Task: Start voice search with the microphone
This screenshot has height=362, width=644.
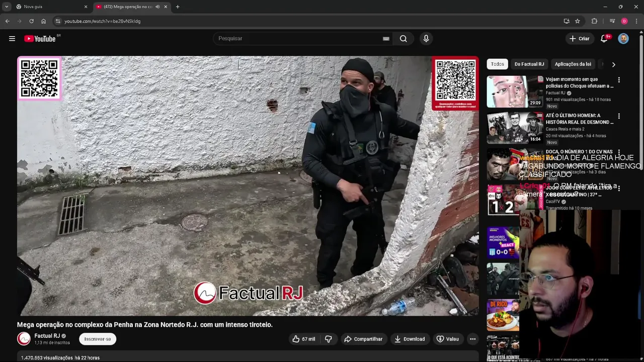Action: 426,39
